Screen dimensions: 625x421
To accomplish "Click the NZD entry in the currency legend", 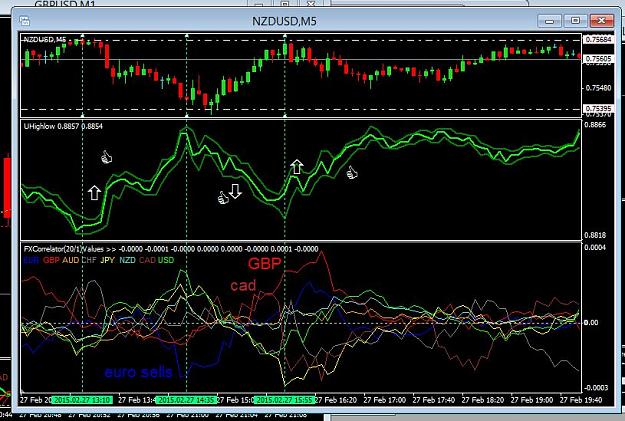I will click(x=127, y=260).
